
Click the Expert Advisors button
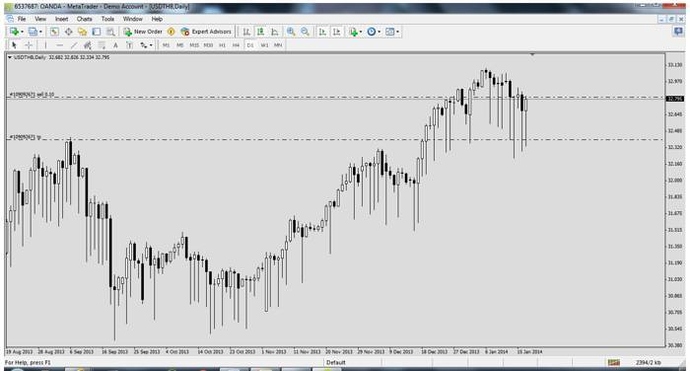coord(206,32)
